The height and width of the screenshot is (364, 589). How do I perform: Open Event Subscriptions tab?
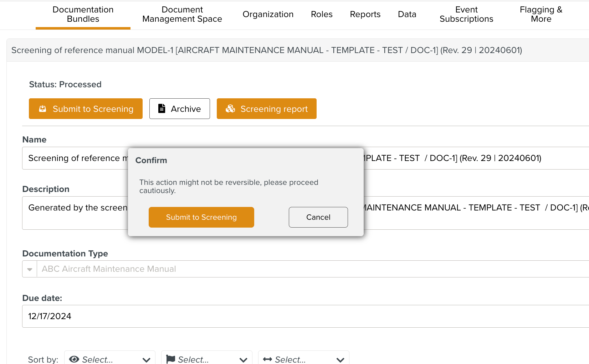466,14
